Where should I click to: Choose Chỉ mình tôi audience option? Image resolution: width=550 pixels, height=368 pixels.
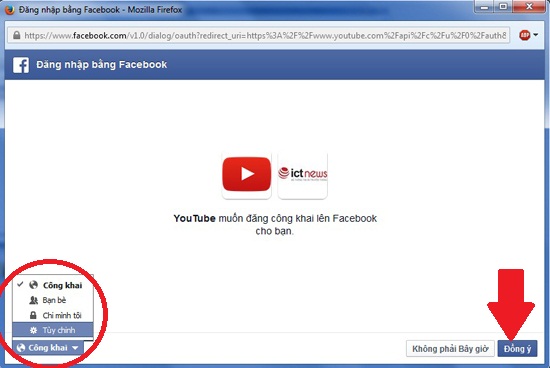[x=53, y=315]
